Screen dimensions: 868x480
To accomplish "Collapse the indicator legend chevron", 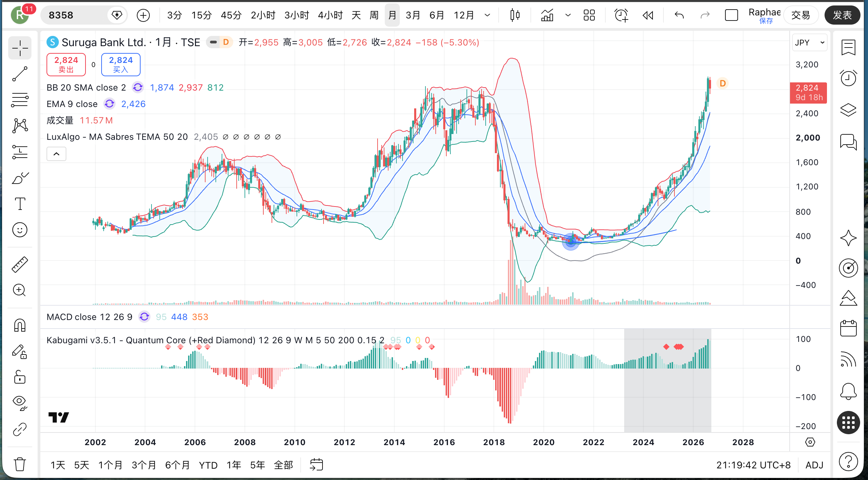I will click(x=56, y=154).
